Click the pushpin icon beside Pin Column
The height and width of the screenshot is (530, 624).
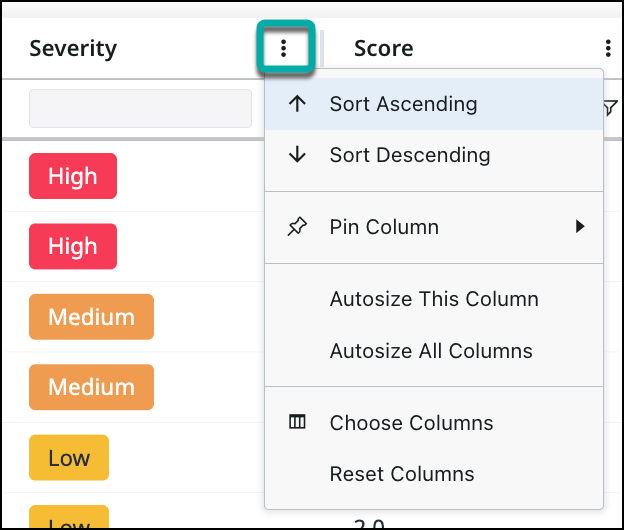tap(297, 227)
